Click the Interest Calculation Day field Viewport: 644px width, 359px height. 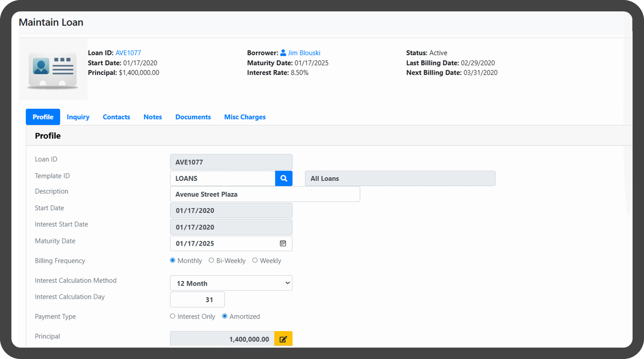[197, 299]
